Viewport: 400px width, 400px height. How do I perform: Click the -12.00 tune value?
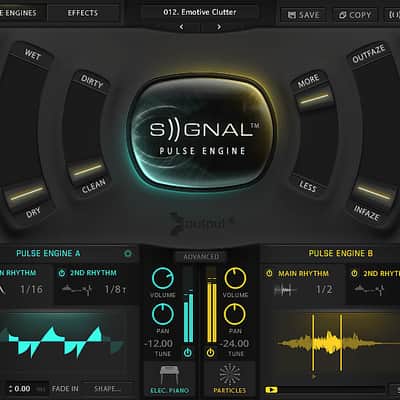click(x=159, y=343)
